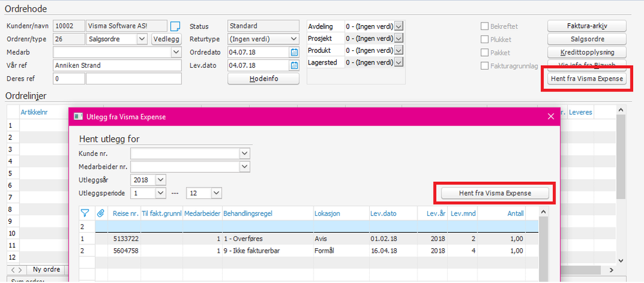Open the Utleggsperiode start dropdown showing 1
This screenshot has height=283, width=644.
pos(161,193)
